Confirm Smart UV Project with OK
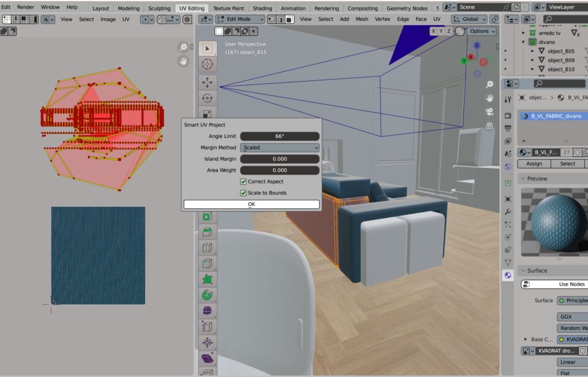This screenshot has height=377, width=588. click(x=251, y=204)
